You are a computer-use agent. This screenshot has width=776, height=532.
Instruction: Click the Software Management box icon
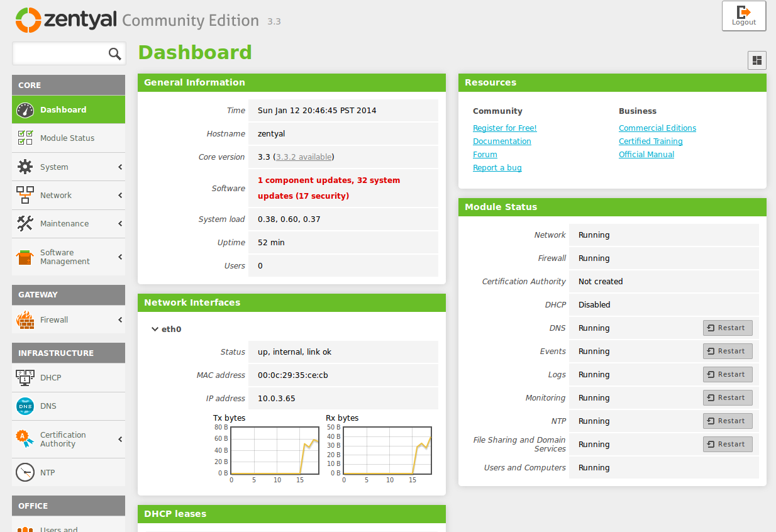coord(25,257)
